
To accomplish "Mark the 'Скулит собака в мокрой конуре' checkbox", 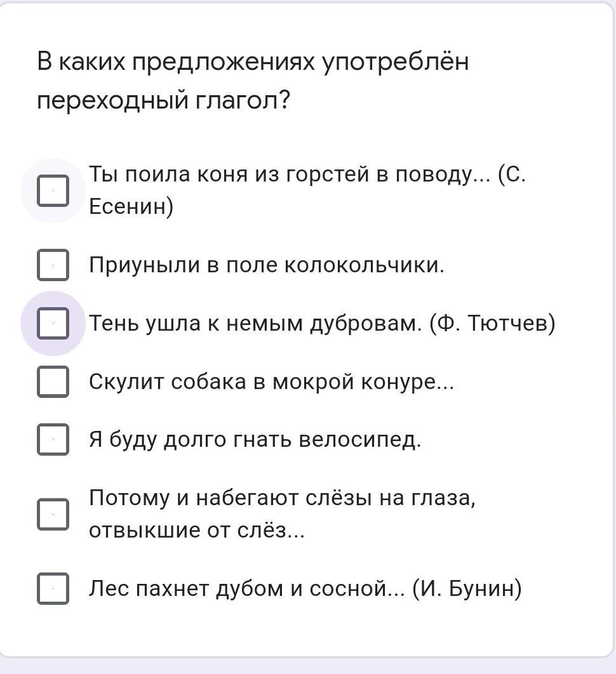I will 53,381.
